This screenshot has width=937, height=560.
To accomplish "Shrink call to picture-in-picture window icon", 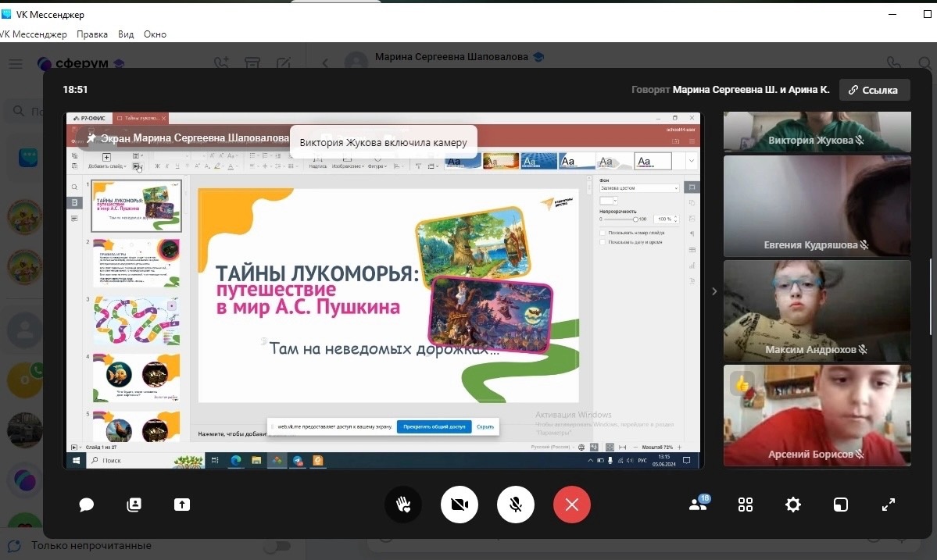I will [841, 505].
